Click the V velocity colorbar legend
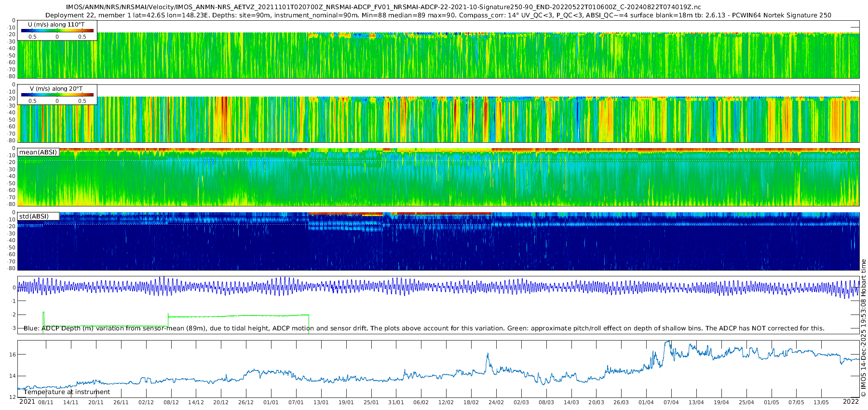 coord(57,95)
